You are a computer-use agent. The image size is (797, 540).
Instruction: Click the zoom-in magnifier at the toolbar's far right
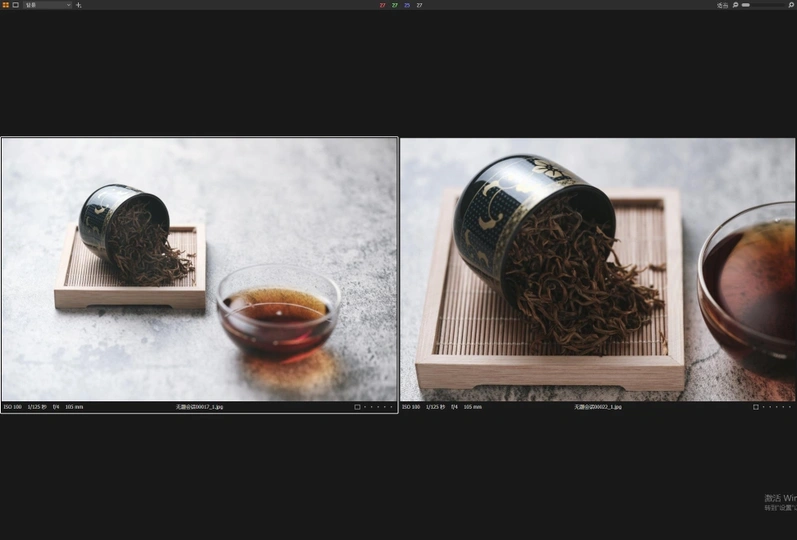791,5
